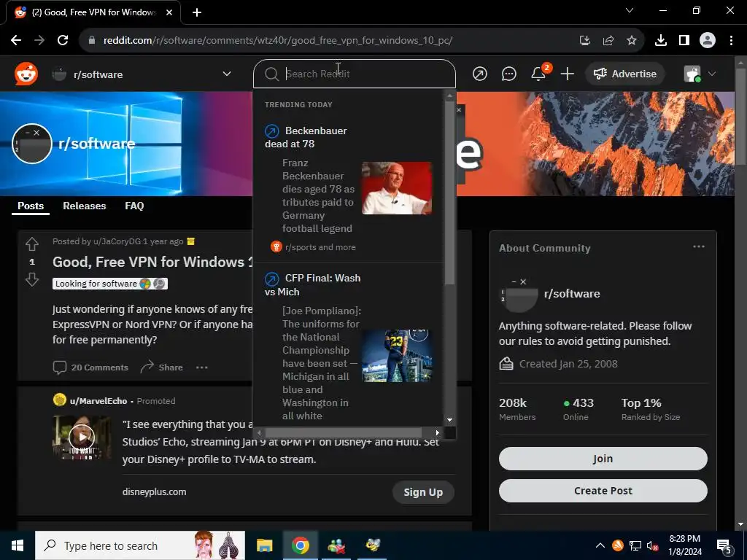Open the chat bubble icon
The width and height of the screenshot is (747, 560).
coord(508,74)
